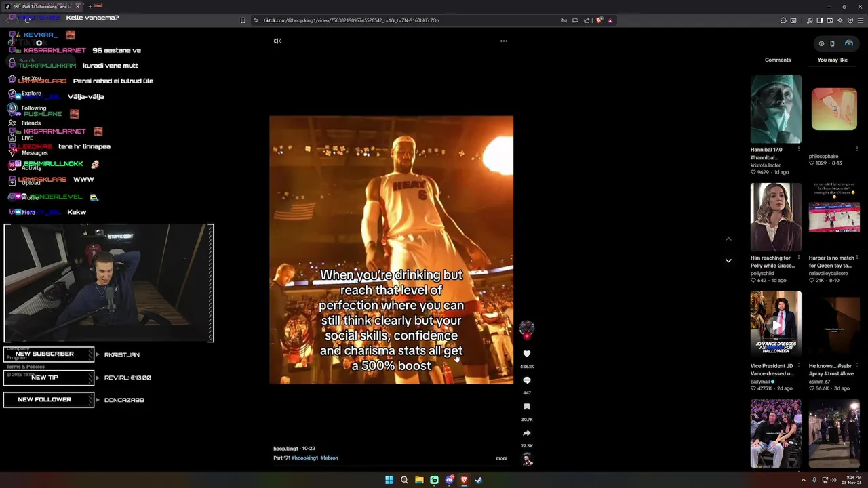Open Explore in the TikTok sidebar
Image resolution: width=868 pixels, height=488 pixels.
(x=31, y=94)
